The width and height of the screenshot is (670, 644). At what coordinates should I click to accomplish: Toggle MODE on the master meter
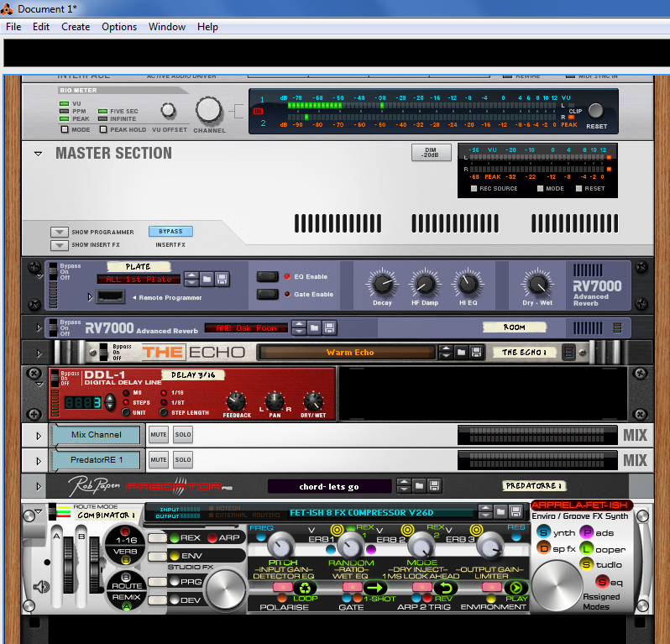(x=540, y=188)
